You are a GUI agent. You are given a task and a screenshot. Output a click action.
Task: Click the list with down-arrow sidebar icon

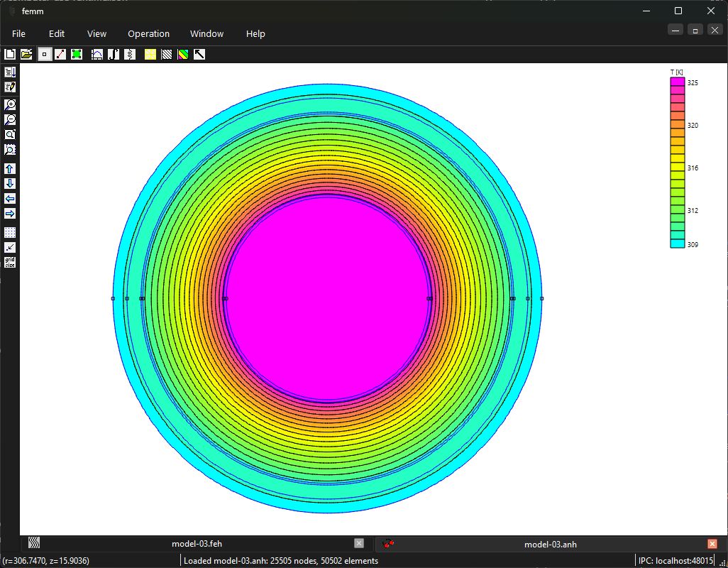[x=10, y=72]
